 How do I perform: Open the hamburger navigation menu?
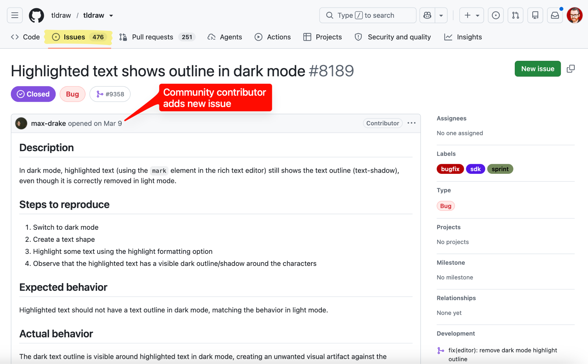[15, 15]
